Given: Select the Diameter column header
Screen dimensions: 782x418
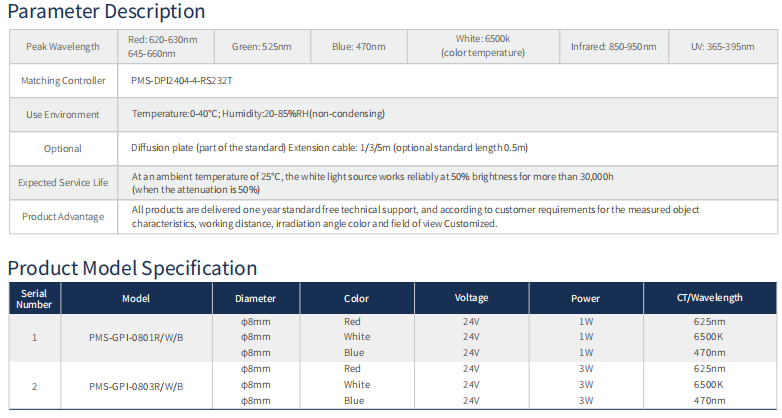Looking at the screenshot, I should click(255, 298).
